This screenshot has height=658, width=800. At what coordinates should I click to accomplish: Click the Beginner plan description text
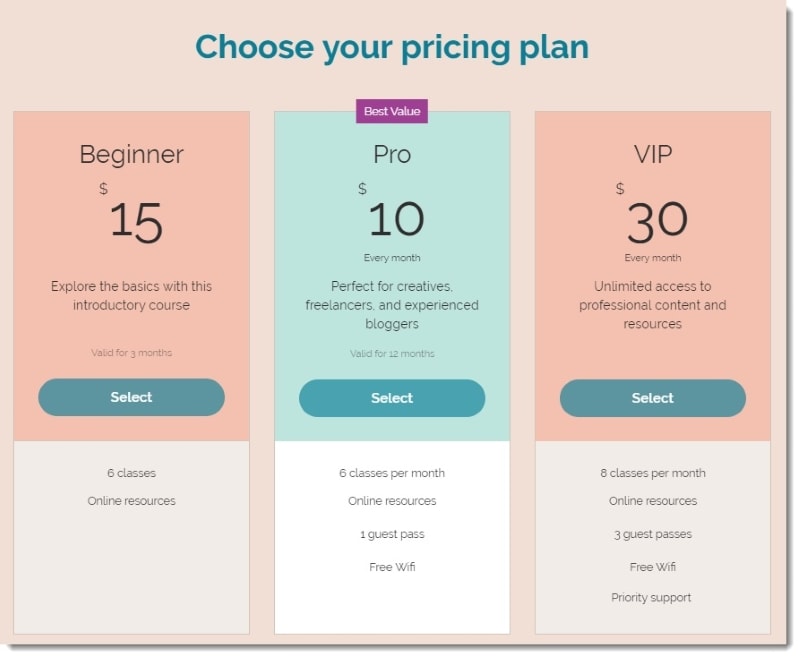(x=131, y=295)
